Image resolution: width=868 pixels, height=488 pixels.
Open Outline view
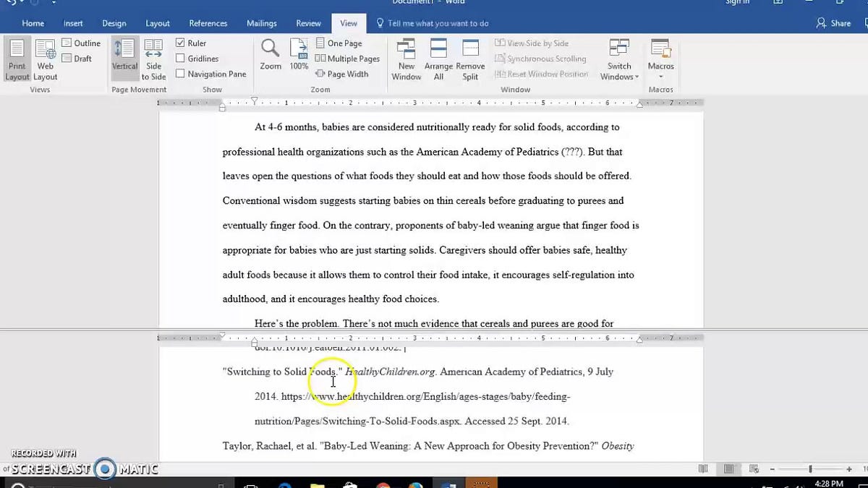coord(82,43)
